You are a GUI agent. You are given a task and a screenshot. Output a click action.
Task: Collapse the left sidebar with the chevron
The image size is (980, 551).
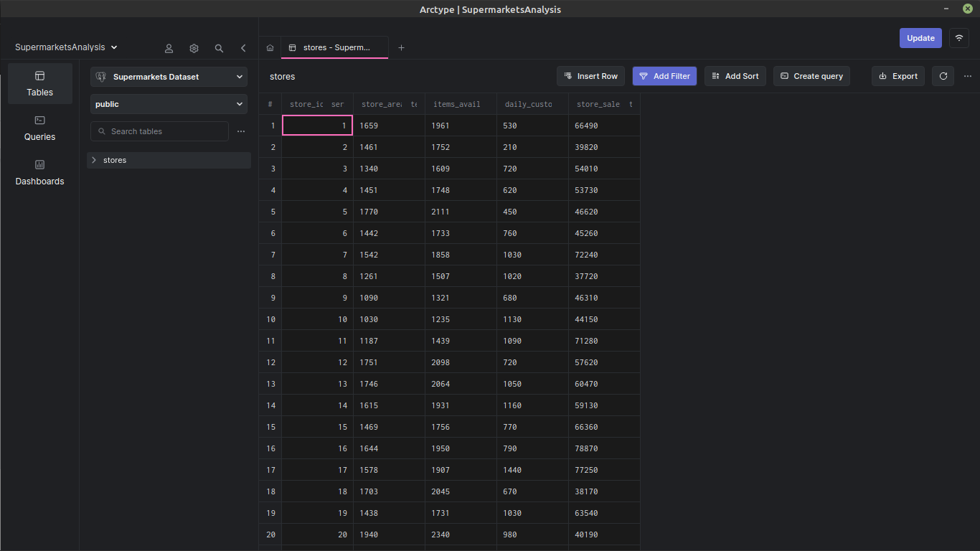click(x=243, y=48)
